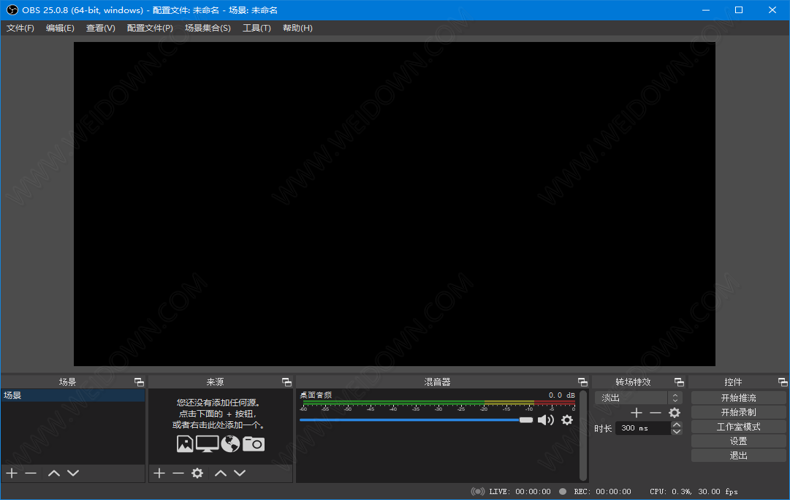Open the 场景集合(S) menu
The width and height of the screenshot is (790, 500).
pyautogui.click(x=208, y=28)
